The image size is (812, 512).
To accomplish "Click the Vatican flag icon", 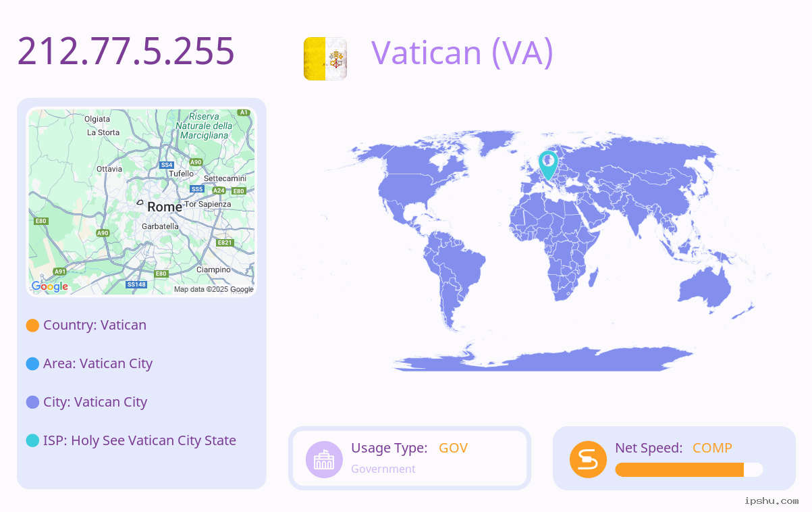I will [x=325, y=59].
